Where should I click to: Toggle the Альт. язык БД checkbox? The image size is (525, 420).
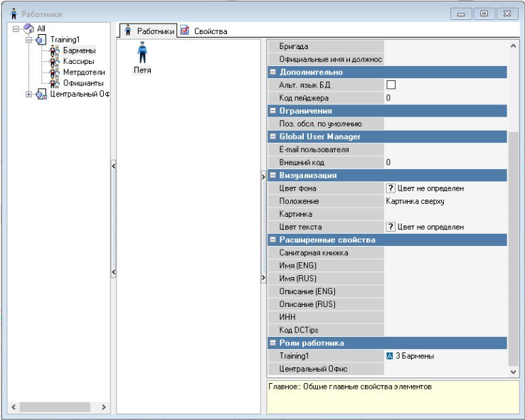coord(391,85)
